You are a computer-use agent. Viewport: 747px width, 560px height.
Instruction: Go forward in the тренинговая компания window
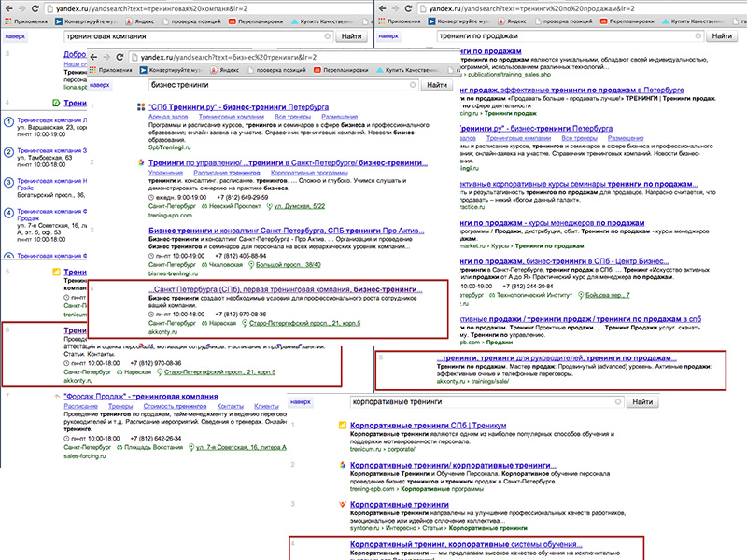click(21, 8)
